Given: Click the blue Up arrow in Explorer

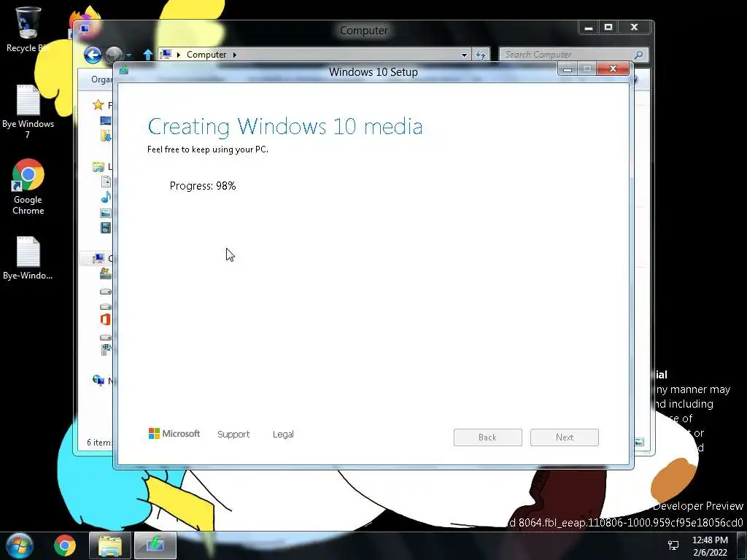Looking at the screenshot, I should 147,55.
